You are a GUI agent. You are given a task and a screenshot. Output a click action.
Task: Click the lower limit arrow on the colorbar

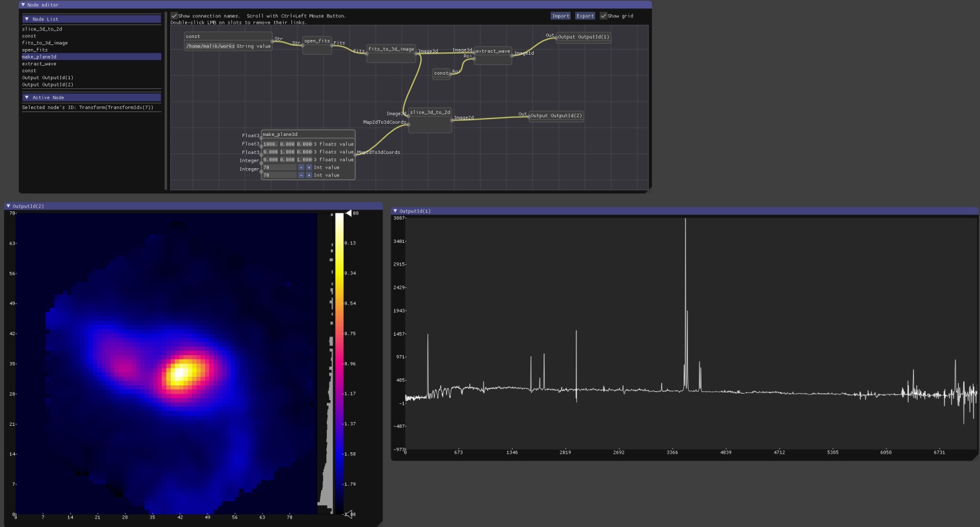pos(348,514)
